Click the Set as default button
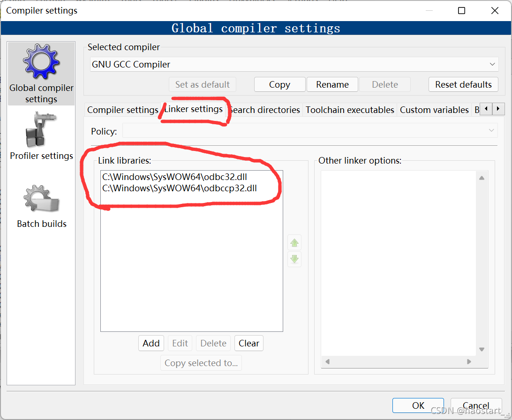The width and height of the screenshot is (512, 420). (203, 84)
